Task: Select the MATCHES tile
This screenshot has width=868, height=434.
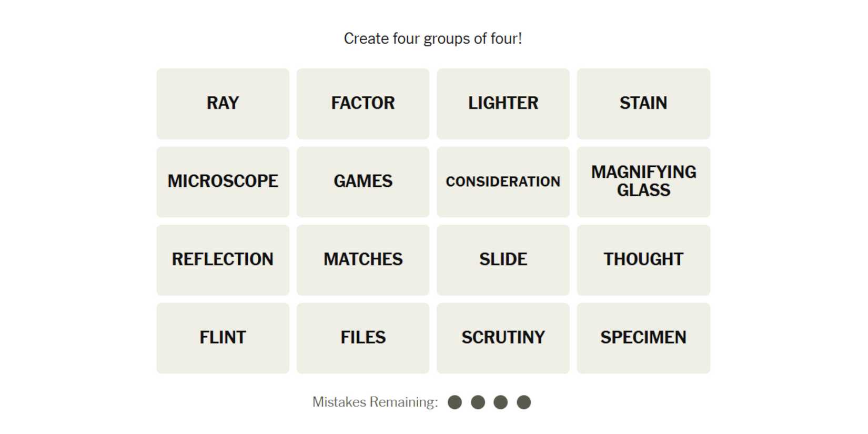Action: point(363,260)
